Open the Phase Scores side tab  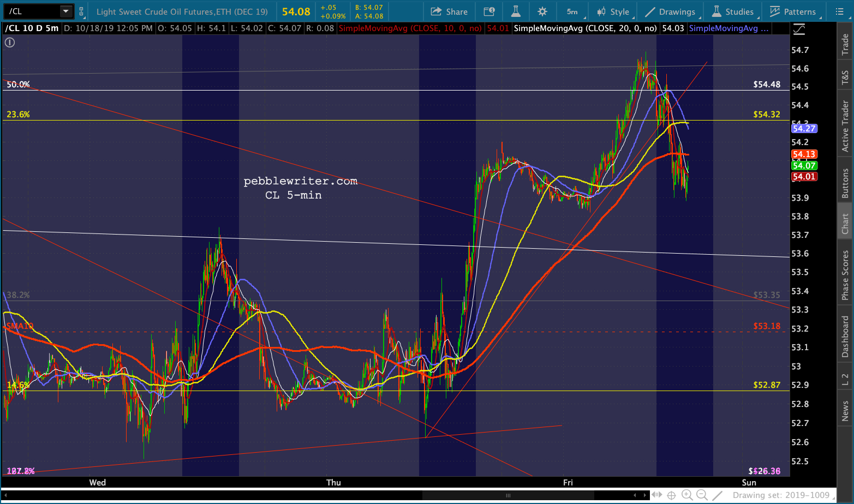tap(845, 274)
